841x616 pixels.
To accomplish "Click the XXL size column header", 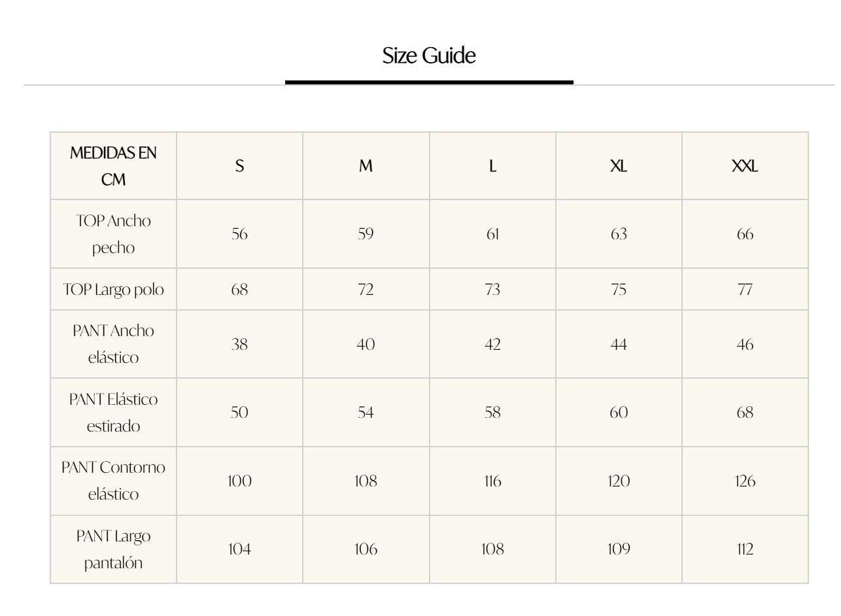I will coord(745,166).
